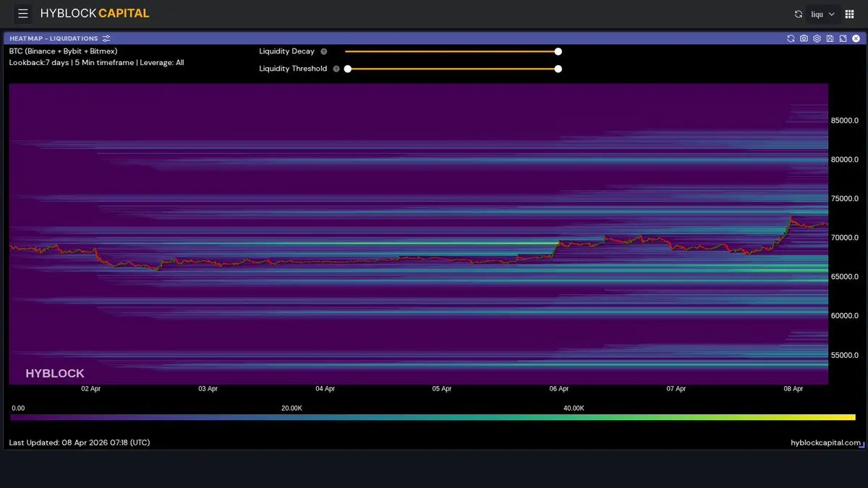The image size is (868, 488).
Task: Open the hamburger navigation menu
Action: pyautogui.click(x=23, y=14)
